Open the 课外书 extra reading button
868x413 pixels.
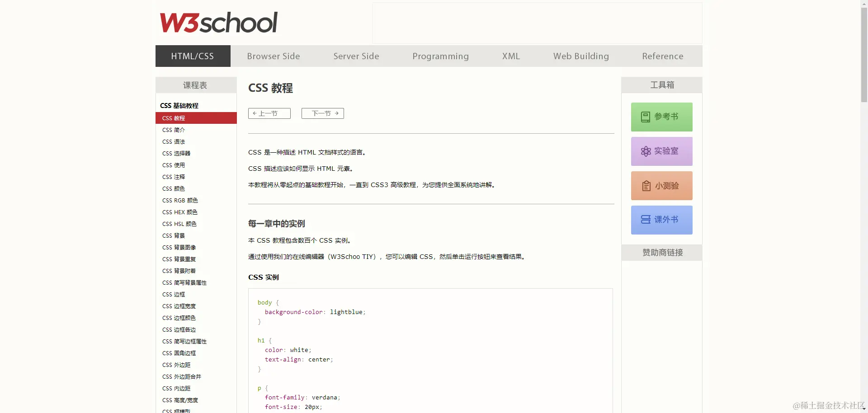tap(661, 220)
